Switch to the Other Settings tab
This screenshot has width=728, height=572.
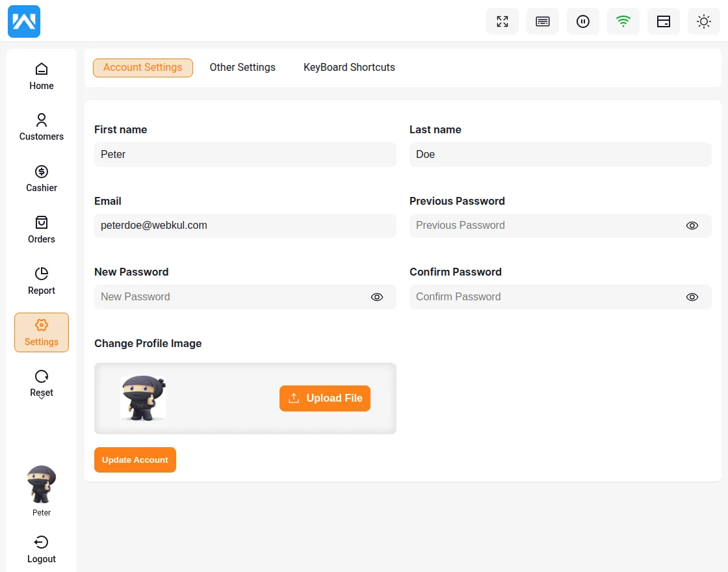242,68
